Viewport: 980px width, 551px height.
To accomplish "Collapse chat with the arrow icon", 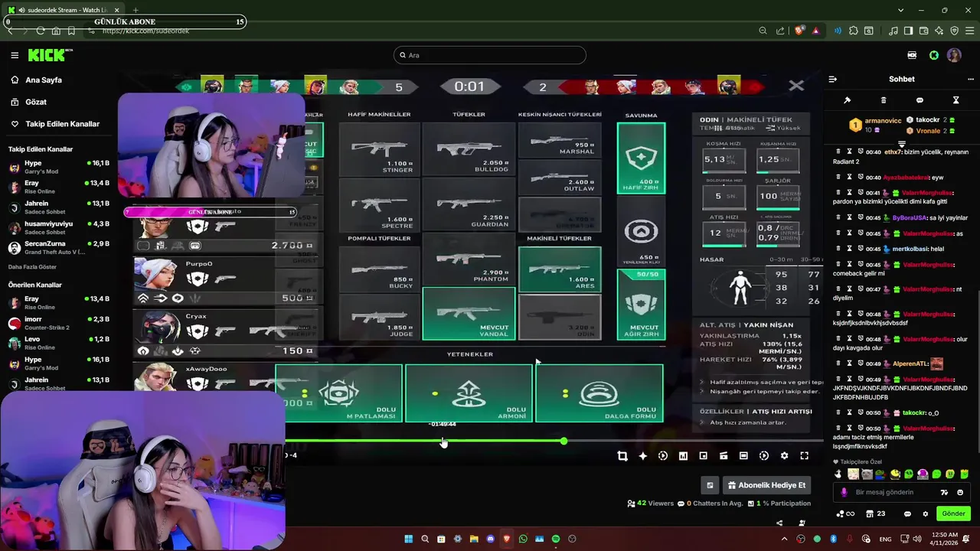I will (x=833, y=79).
